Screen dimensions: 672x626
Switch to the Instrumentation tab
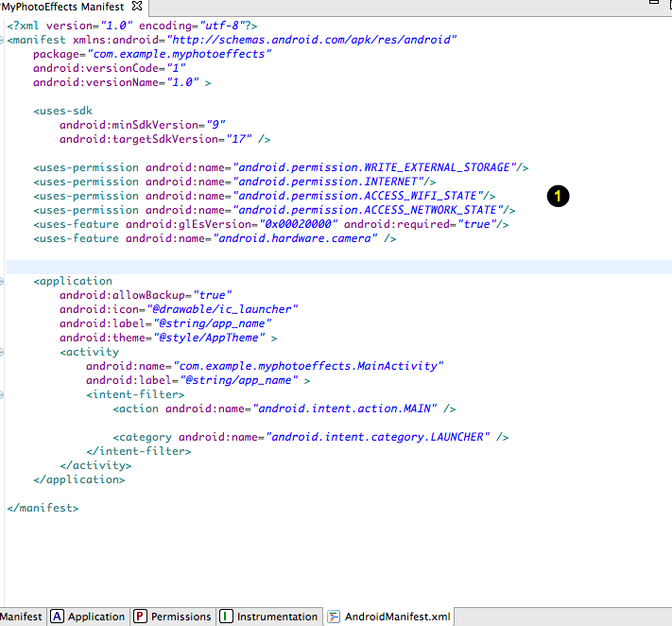269,617
